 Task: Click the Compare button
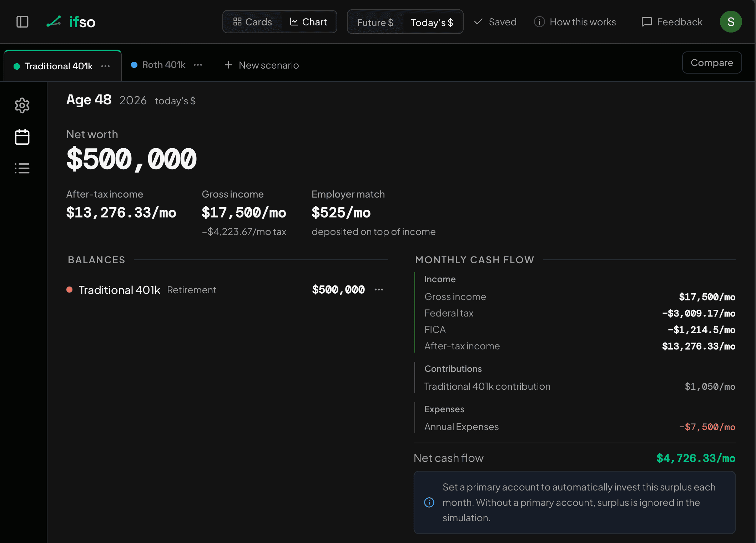(712, 63)
